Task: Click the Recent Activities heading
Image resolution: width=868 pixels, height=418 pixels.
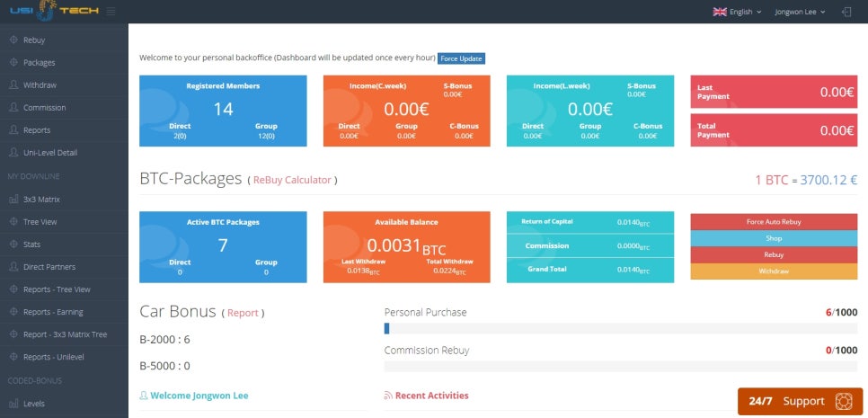Action: 432,396
